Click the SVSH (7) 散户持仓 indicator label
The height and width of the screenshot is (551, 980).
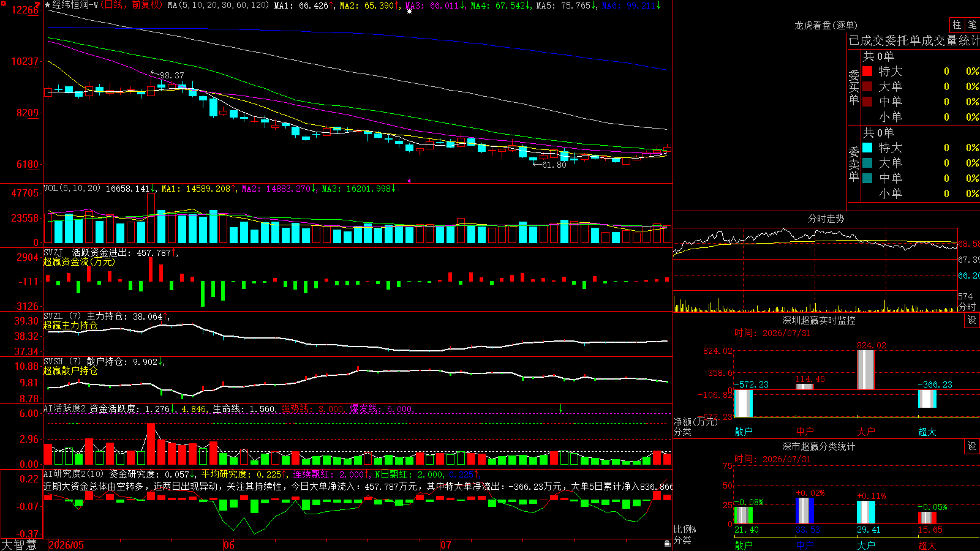[86, 361]
